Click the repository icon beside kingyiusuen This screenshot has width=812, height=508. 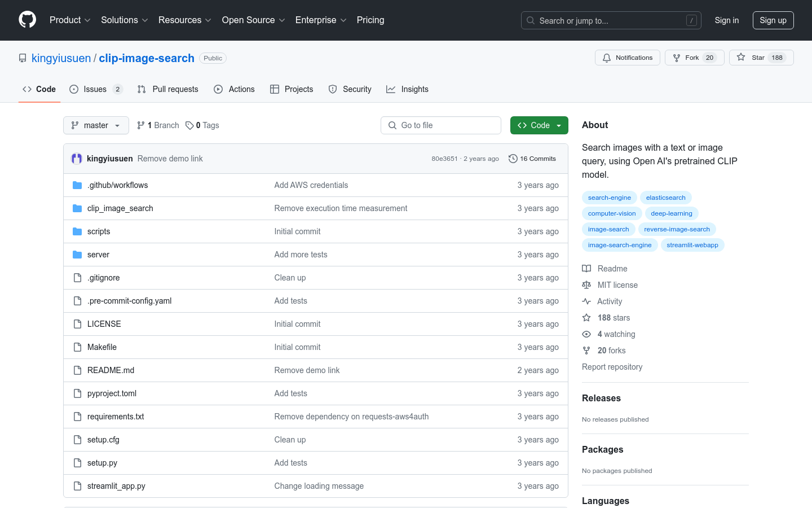click(23, 58)
